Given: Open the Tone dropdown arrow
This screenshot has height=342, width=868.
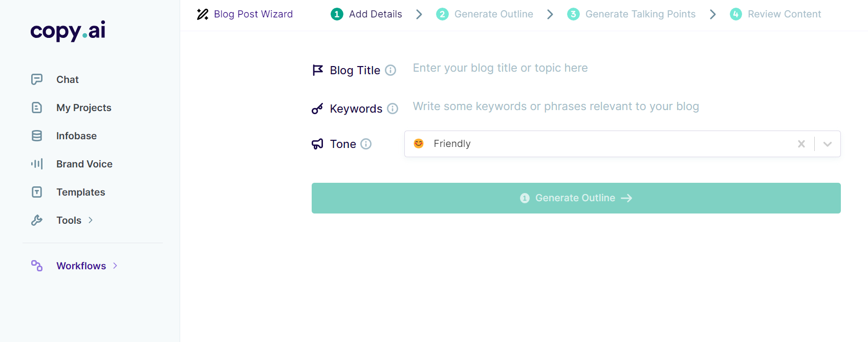Looking at the screenshot, I should click(828, 144).
